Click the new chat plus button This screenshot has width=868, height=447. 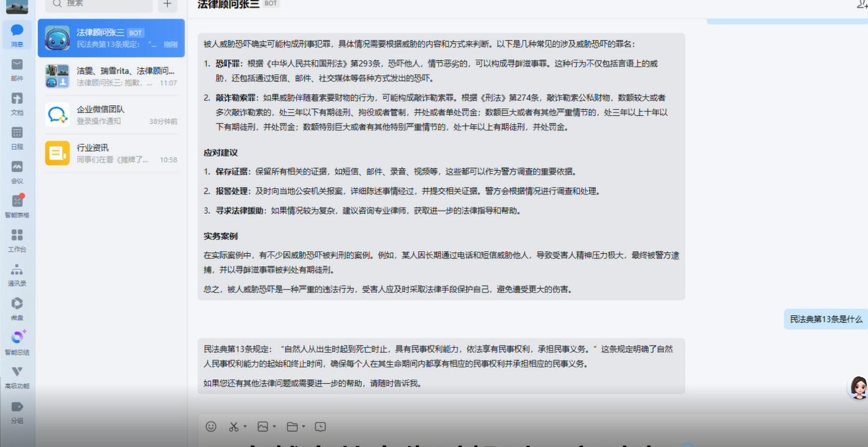point(166,6)
